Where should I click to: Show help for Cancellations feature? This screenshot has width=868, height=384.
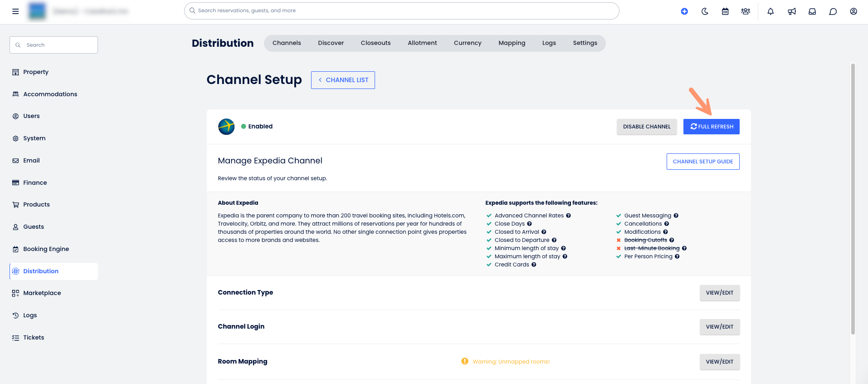pos(667,224)
